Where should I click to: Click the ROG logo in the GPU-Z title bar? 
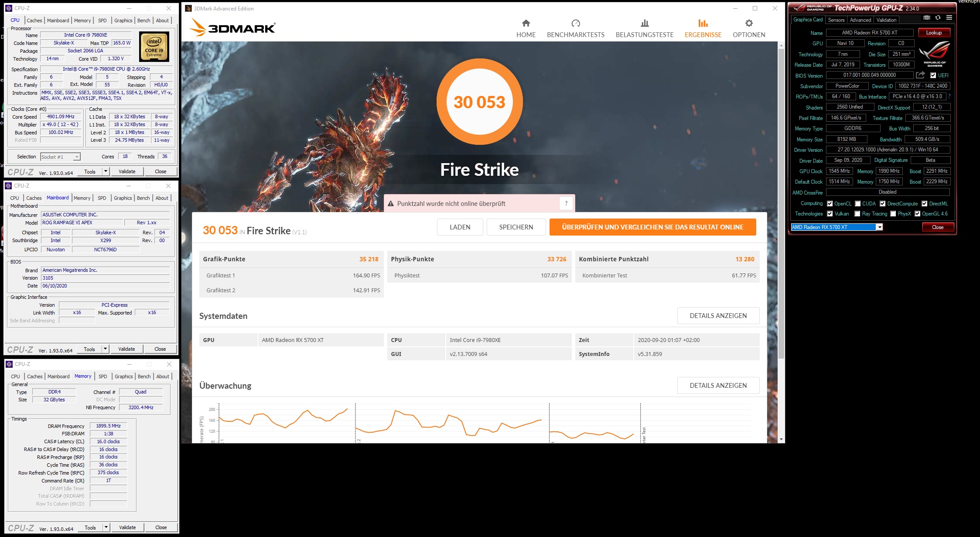(x=800, y=8)
